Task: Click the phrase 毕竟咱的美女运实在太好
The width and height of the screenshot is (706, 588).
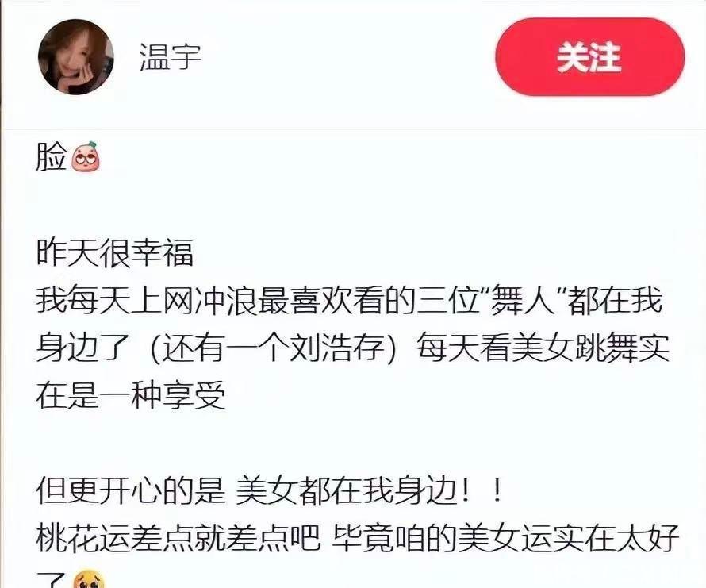Action: click(505, 537)
